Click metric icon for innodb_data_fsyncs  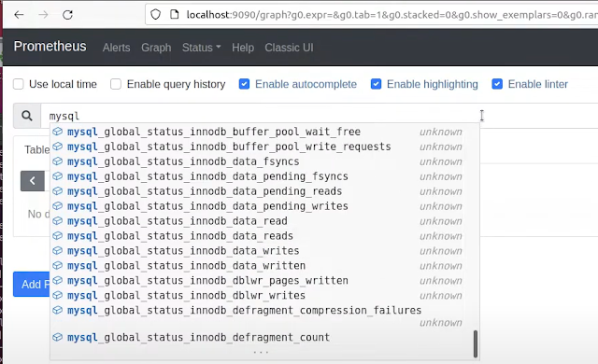tap(58, 161)
